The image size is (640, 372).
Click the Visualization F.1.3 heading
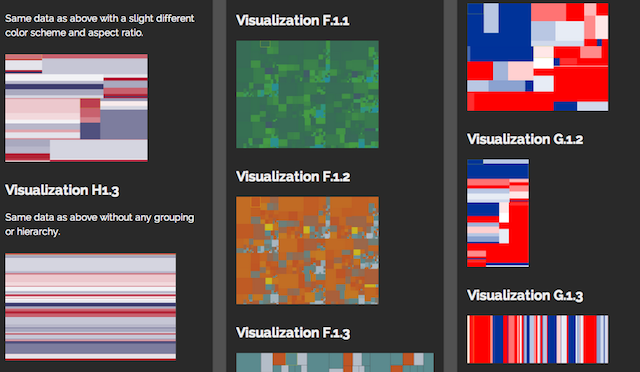pyautogui.click(x=293, y=333)
